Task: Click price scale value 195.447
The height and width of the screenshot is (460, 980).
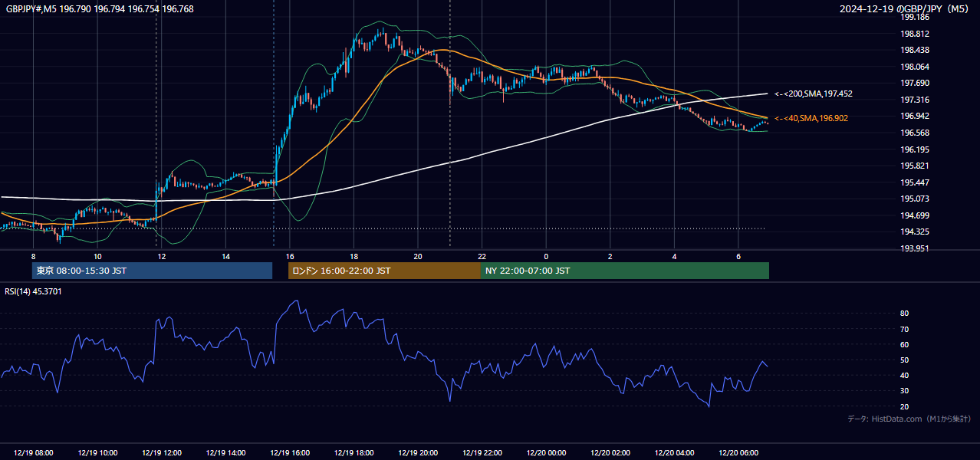Action: (916, 182)
